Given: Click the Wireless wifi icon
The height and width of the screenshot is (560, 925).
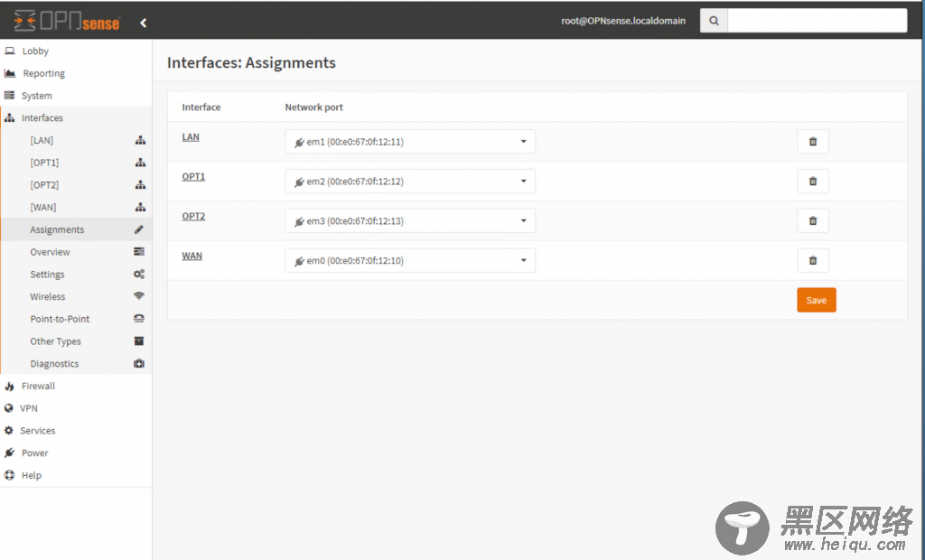Looking at the screenshot, I should [x=139, y=296].
